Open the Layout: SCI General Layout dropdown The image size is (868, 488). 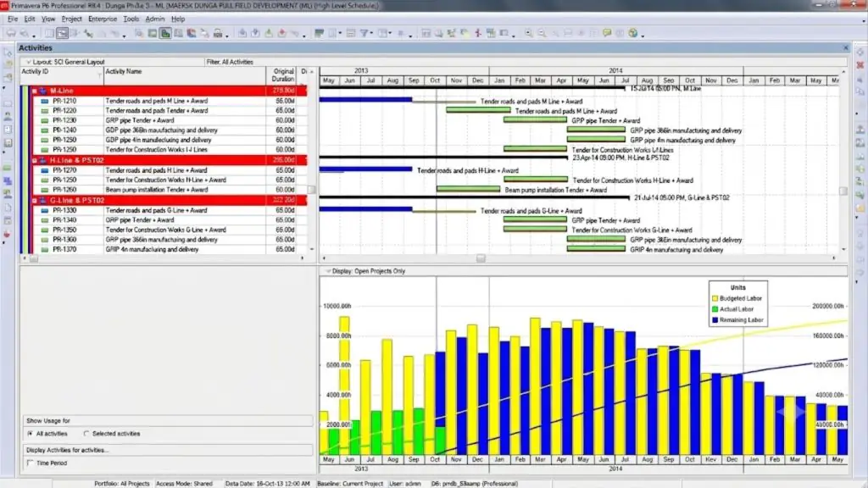point(29,62)
